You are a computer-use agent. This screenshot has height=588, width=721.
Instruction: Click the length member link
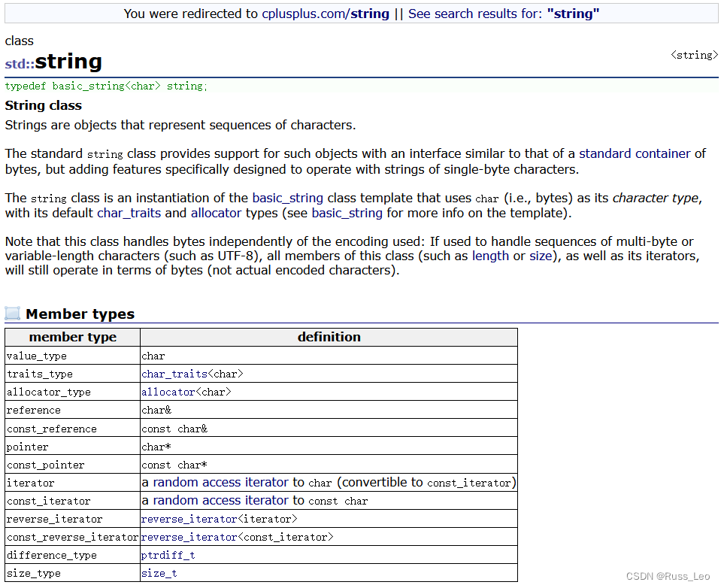coord(491,256)
